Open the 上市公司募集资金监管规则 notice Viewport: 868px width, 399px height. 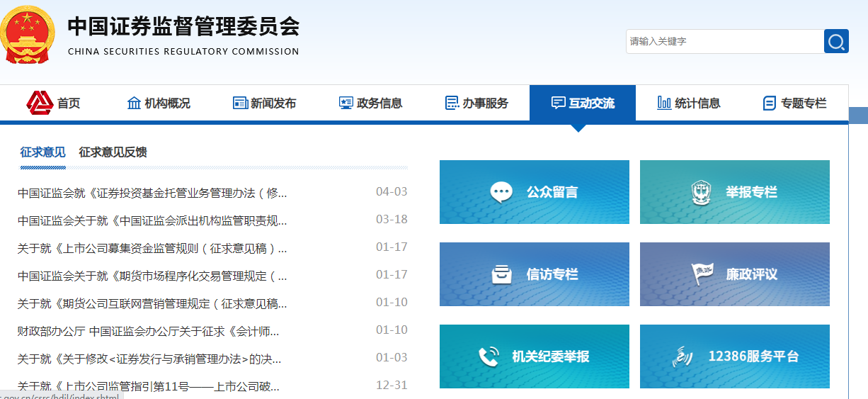[152, 248]
